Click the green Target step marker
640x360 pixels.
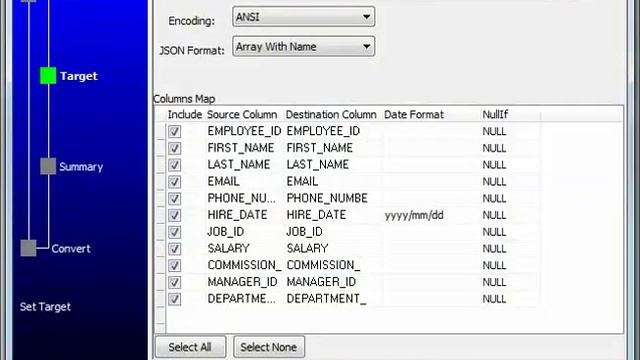click(x=48, y=76)
